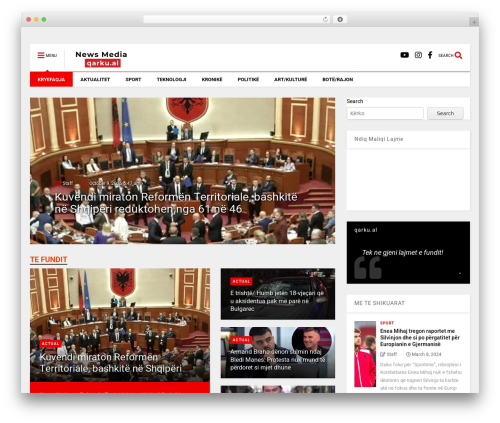Open the Facebook social icon

tap(430, 55)
